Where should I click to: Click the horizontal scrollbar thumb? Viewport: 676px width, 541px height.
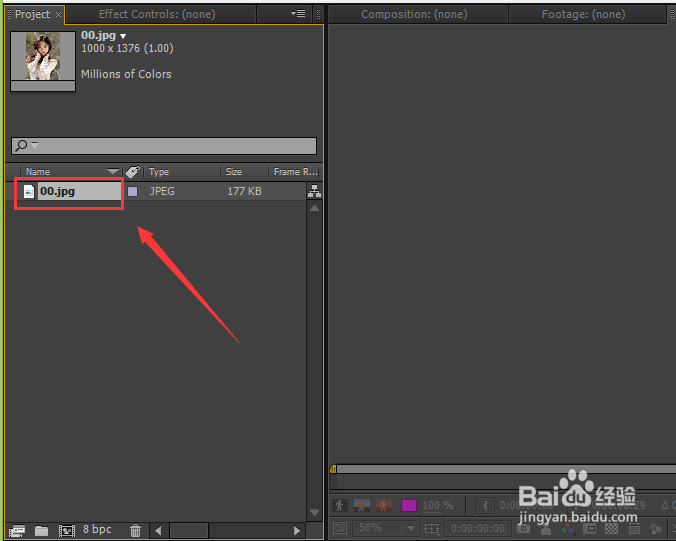(x=189, y=531)
